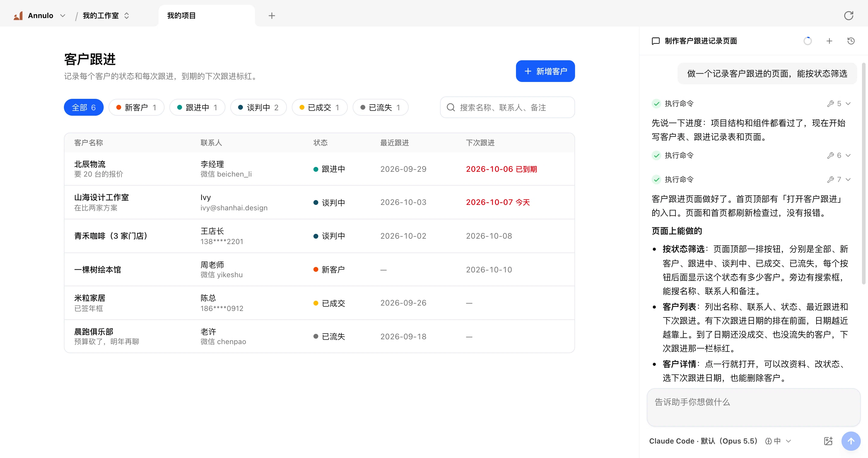This screenshot has height=458, width=868.
Task: Switch to the 我的项目 tab
Action: 206,15
